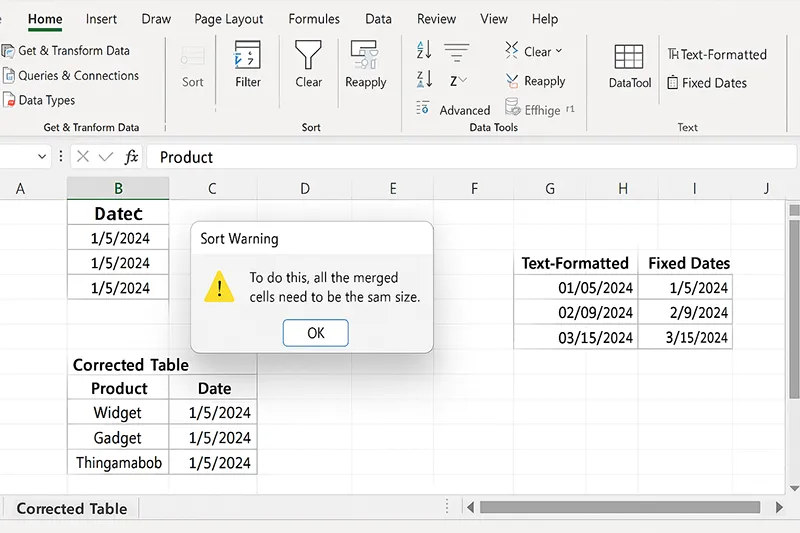Screen dimensions: 800x533
Task: Select the 2/9/2024 fixed date cell
Action: coord(685,312)
